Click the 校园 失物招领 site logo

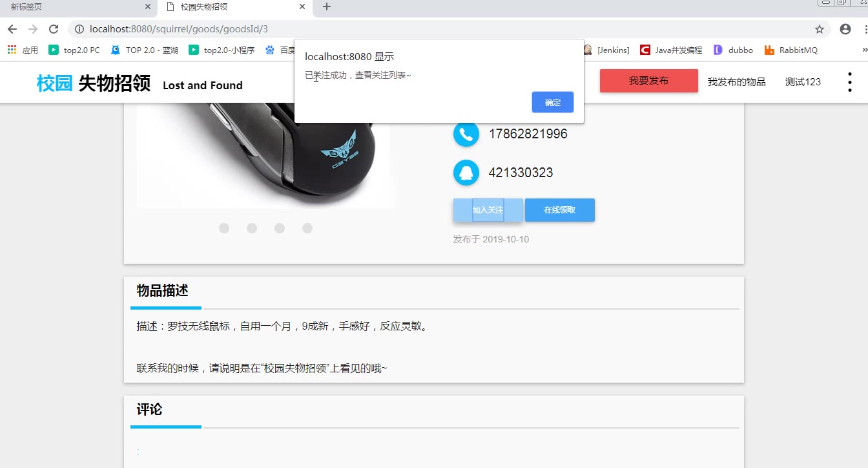[x=94, y=83]
